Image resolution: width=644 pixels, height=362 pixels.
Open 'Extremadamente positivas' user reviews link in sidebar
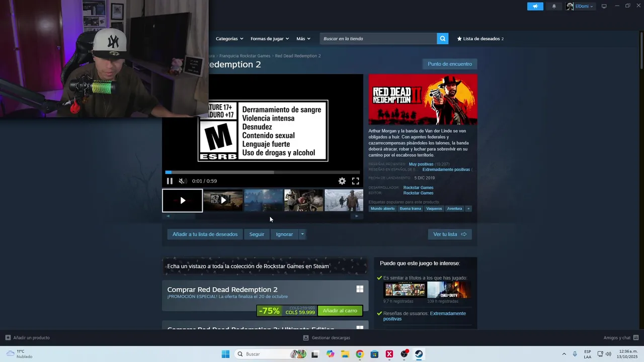425,316
